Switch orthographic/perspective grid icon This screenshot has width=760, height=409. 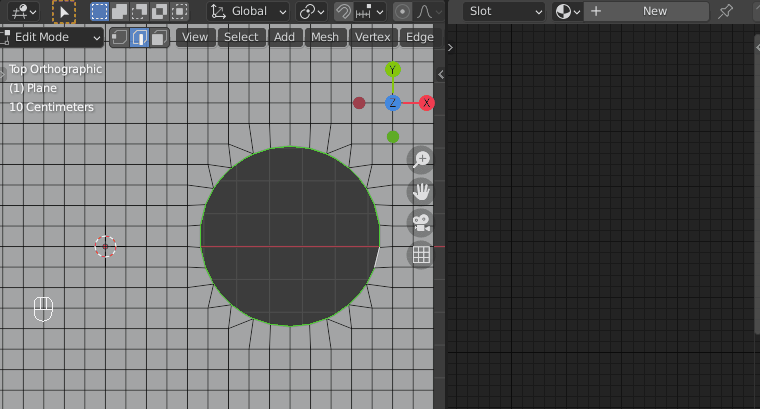pyautogui.click(x=421, y=254)
